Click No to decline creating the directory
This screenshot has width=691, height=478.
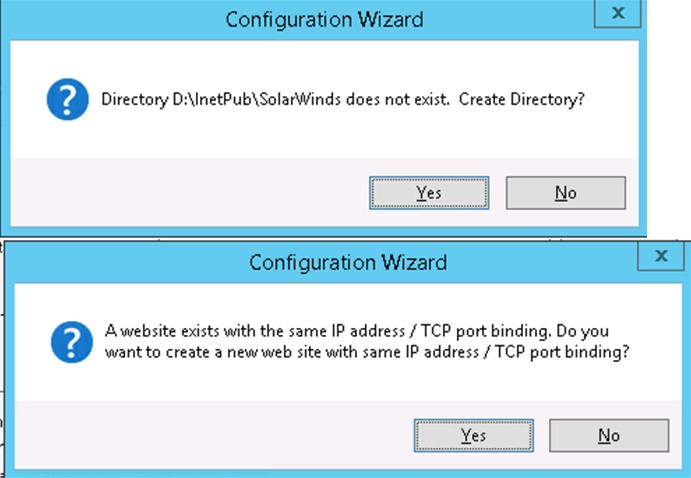pyautogui.click(x=565, y=192)
